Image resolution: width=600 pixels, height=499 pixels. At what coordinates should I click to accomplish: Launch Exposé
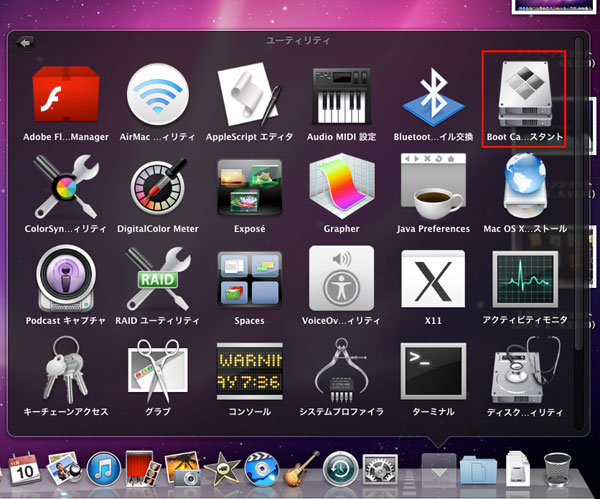249,194
